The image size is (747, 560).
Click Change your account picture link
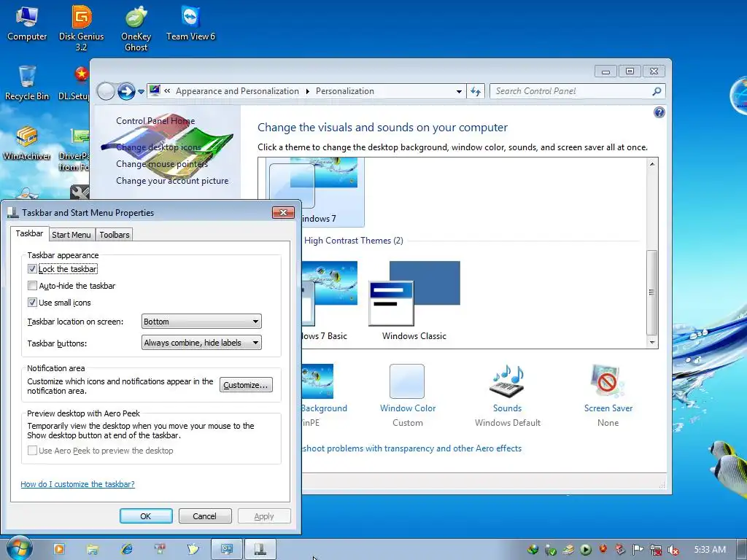coord(172,181)
